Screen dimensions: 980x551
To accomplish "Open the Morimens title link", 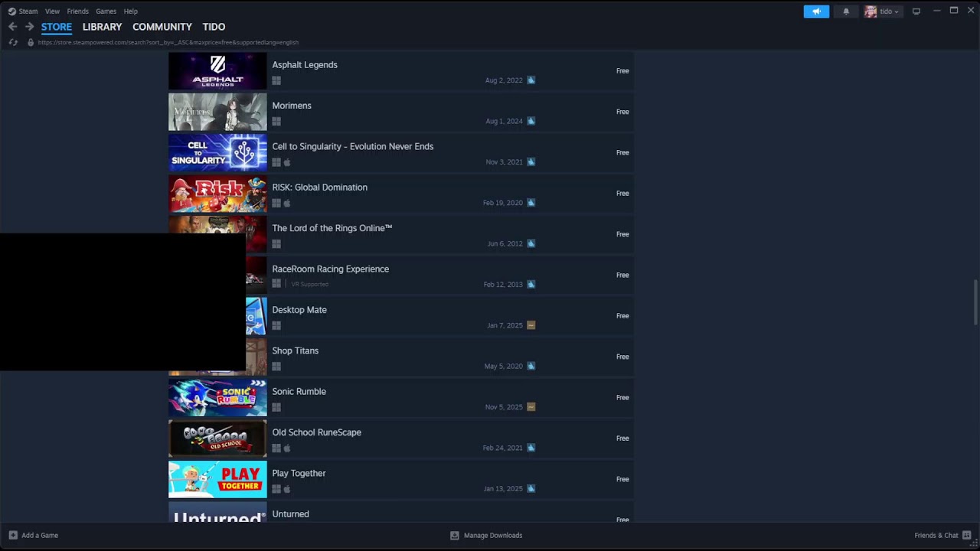I will click(x=292, y=106).
